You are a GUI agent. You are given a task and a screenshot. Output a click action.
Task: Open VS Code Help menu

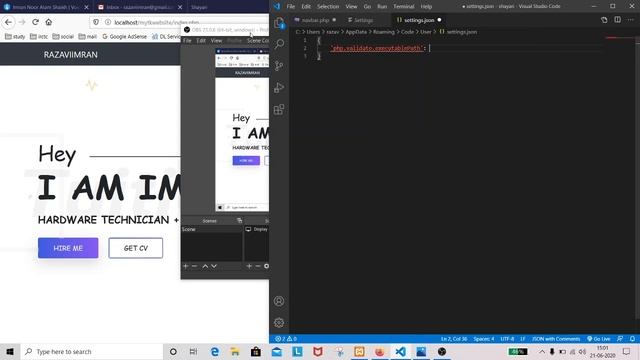(426, 7)
